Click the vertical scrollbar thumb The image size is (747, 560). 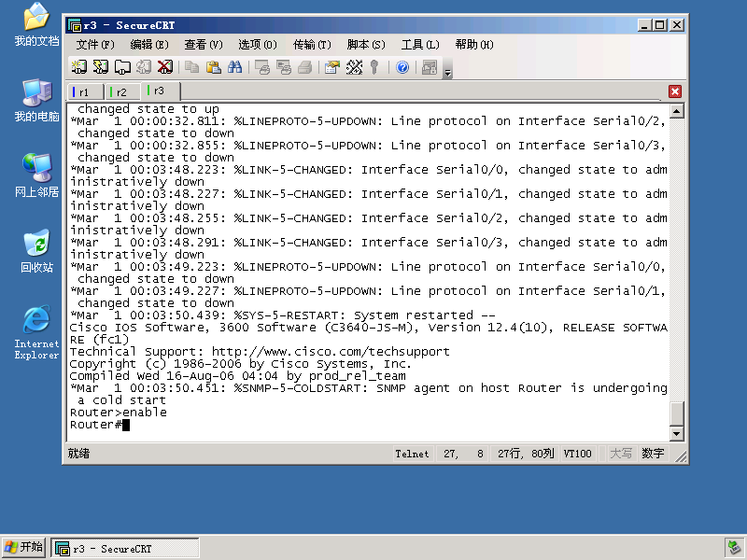point(677,413)
